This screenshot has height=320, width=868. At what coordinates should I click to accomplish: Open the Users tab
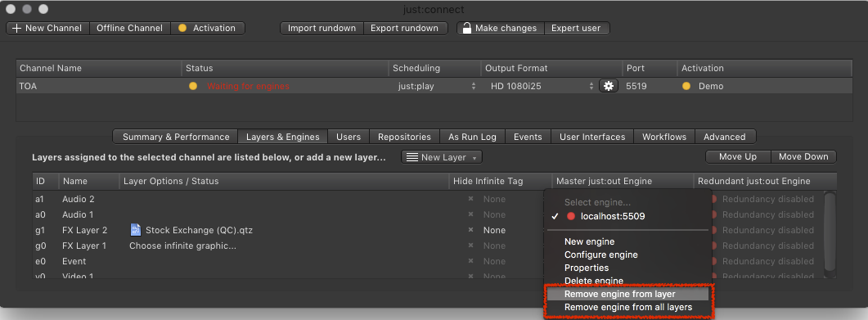pyautogui.click(x=349, y=137)
